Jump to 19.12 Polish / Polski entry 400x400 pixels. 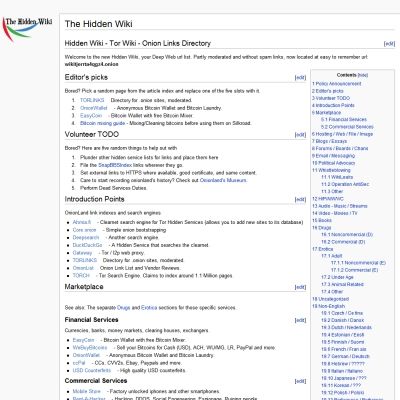[343, 393]
